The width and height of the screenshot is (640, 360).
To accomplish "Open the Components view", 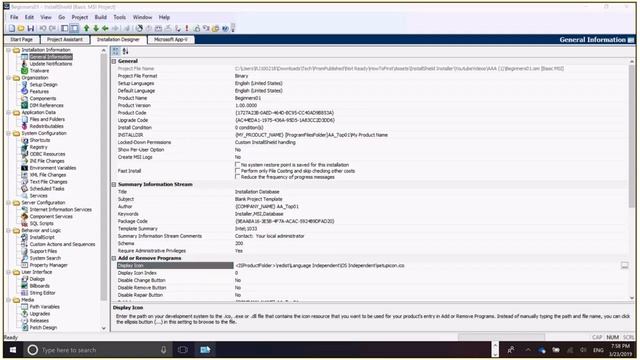I will [x=43, y=98].
